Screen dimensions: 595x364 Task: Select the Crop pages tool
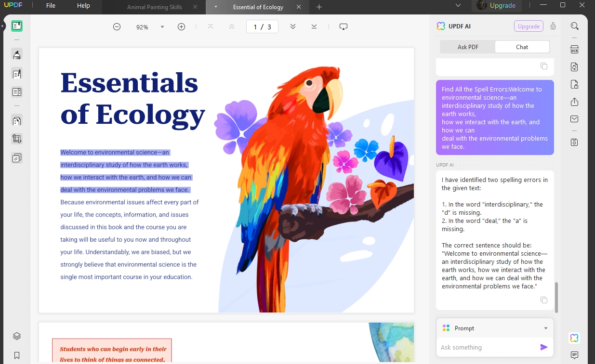click(17, 138)
